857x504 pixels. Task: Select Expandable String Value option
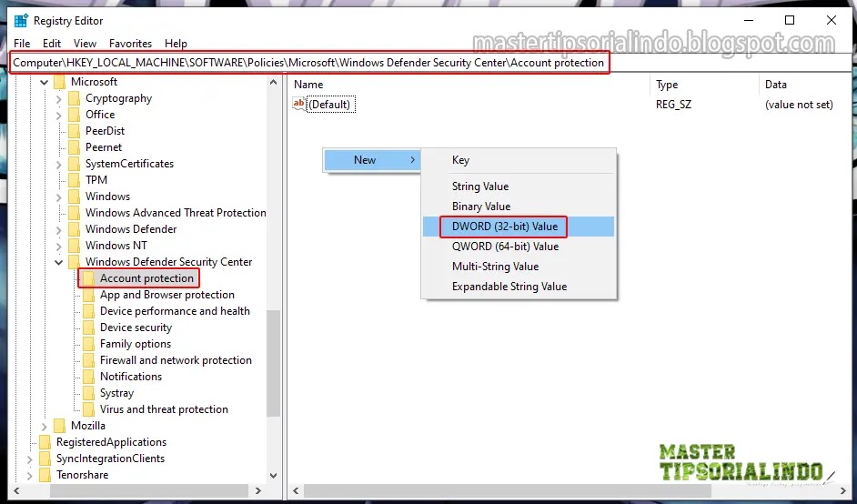tap(519, 287)
